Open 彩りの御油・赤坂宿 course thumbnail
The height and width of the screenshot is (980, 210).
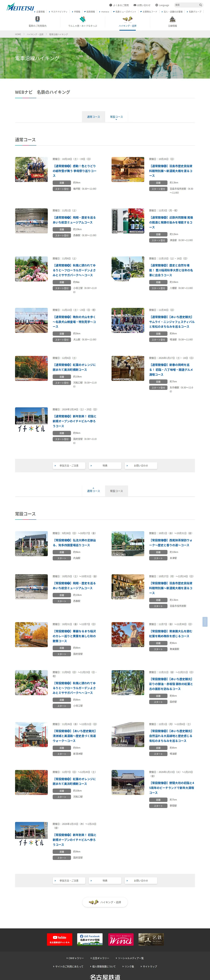click(128, 683)
